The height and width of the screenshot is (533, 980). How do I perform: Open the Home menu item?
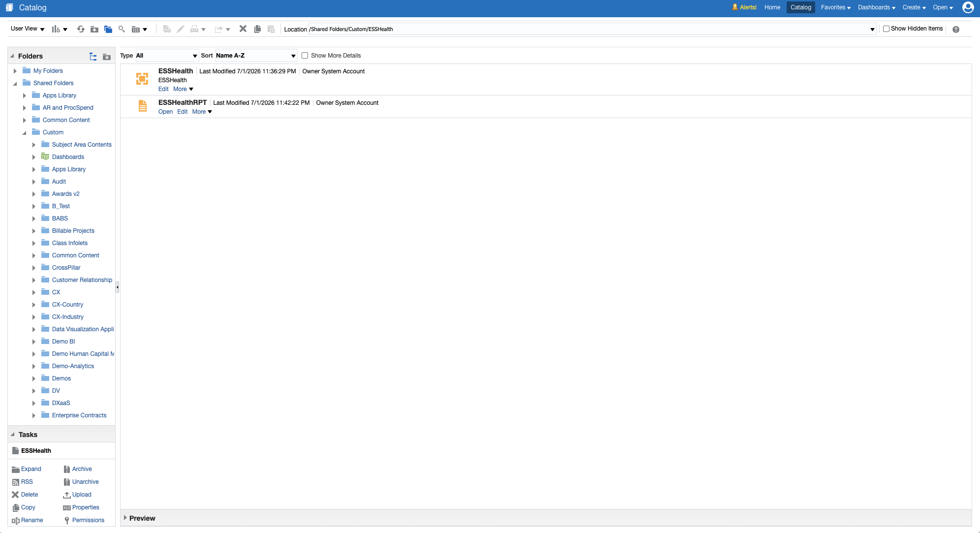click(x=772, y=7)
